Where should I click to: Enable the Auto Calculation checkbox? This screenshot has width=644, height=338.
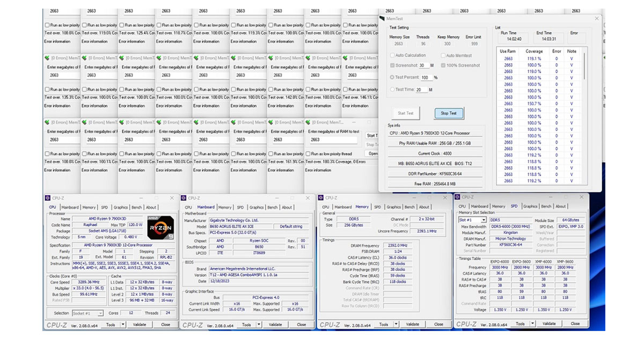(392, 55)
